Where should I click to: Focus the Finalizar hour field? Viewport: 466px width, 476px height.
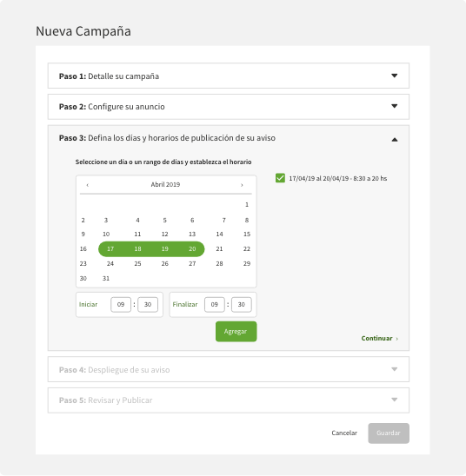click(x=214, y=305)
